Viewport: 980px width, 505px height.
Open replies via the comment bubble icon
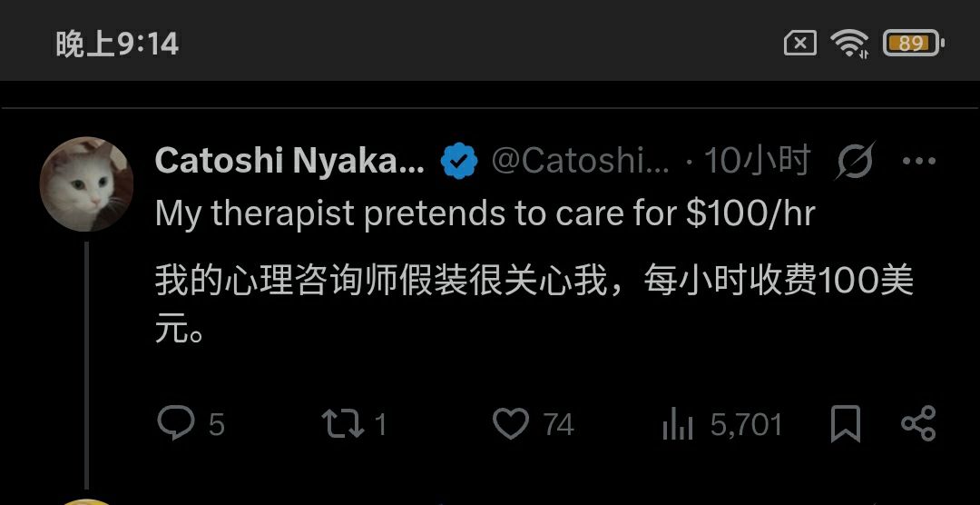tap(176, 423)
